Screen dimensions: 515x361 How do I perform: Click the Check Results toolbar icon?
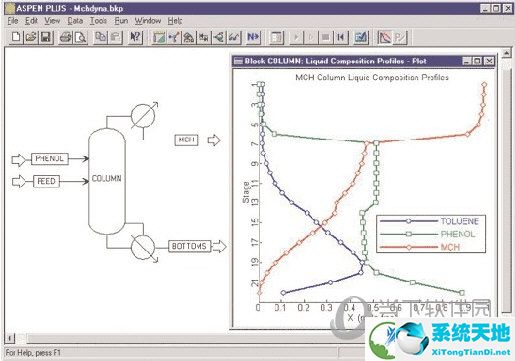tap(361, 37)
